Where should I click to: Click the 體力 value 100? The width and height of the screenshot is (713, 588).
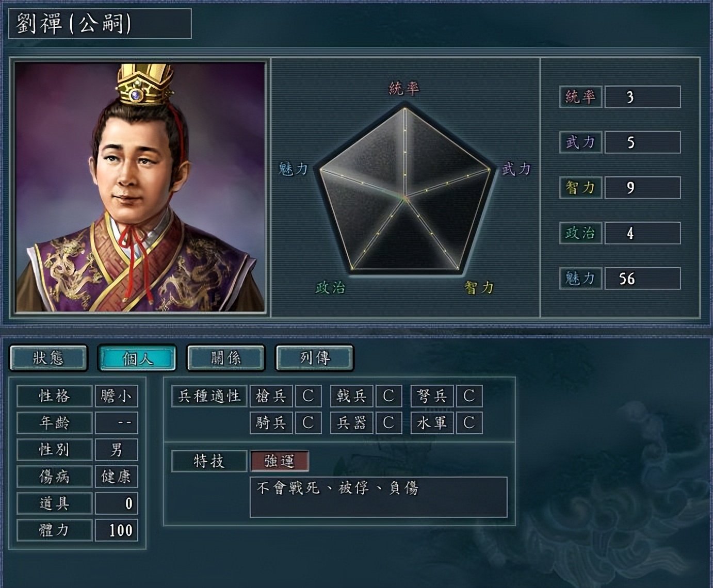[x=117, y=530]
